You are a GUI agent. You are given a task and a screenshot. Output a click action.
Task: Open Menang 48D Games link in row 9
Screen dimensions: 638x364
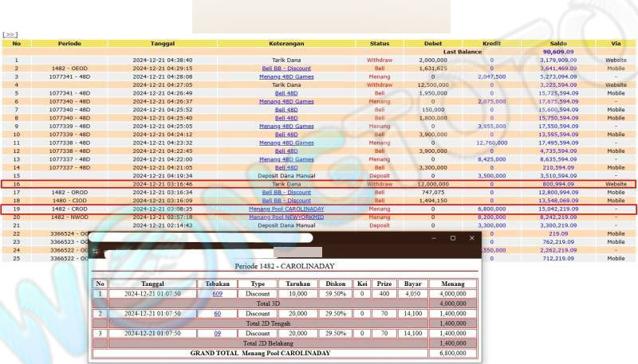(x=286, y=127)
